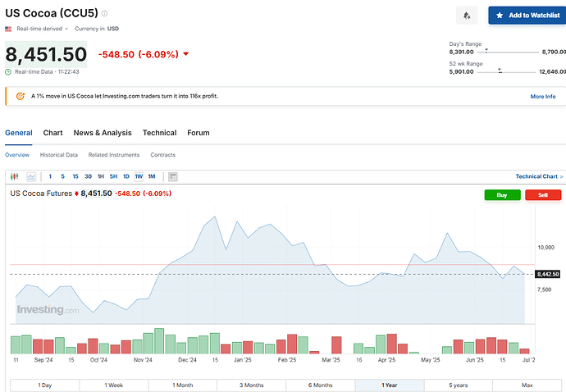566x392 pixels.
Task: Click the Day's Range slider marker
Action: [x=487, y=50]
